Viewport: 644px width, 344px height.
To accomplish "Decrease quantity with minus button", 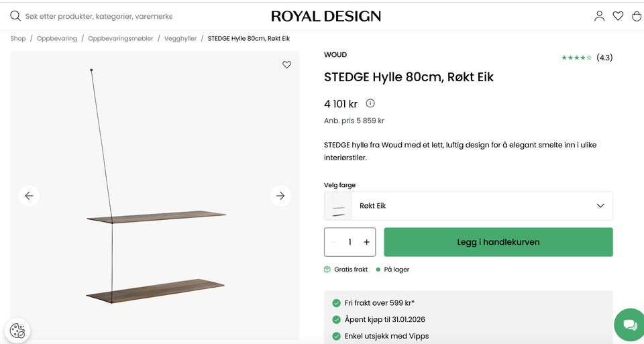I will (333, 242).
